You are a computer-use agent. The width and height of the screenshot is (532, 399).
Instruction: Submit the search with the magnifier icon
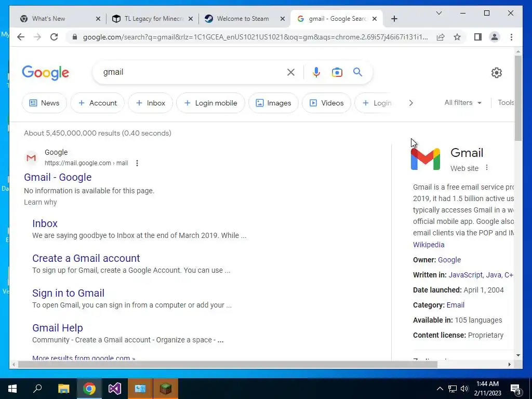357,72
